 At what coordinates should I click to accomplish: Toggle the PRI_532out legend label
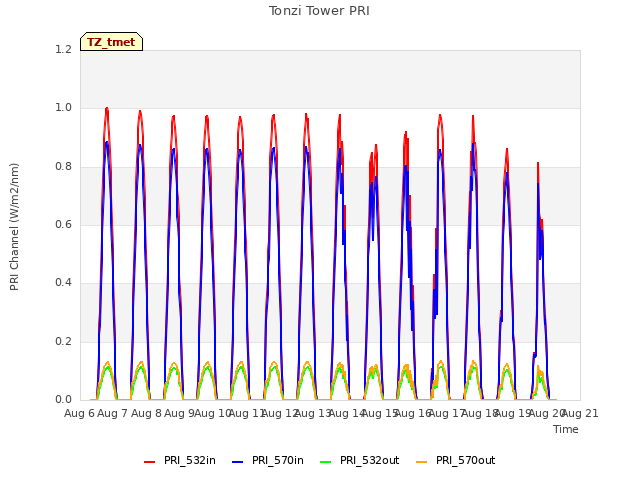370,460
